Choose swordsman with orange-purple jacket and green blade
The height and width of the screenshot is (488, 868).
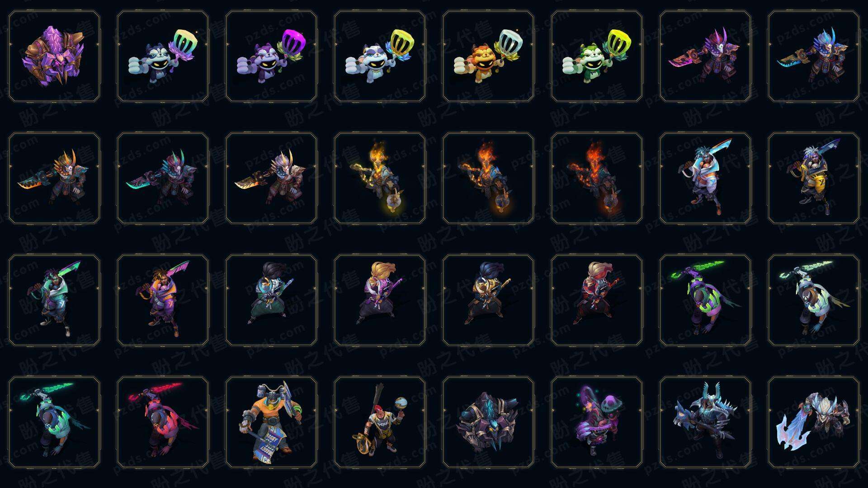pyautogui.click(x=163, y=300)
